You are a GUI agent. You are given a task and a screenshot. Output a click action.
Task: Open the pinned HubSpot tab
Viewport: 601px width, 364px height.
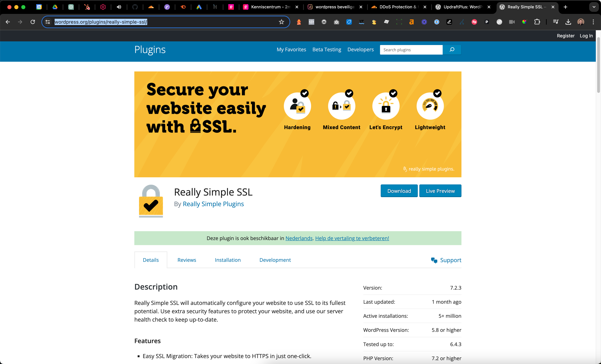click(x=87, y=7)
